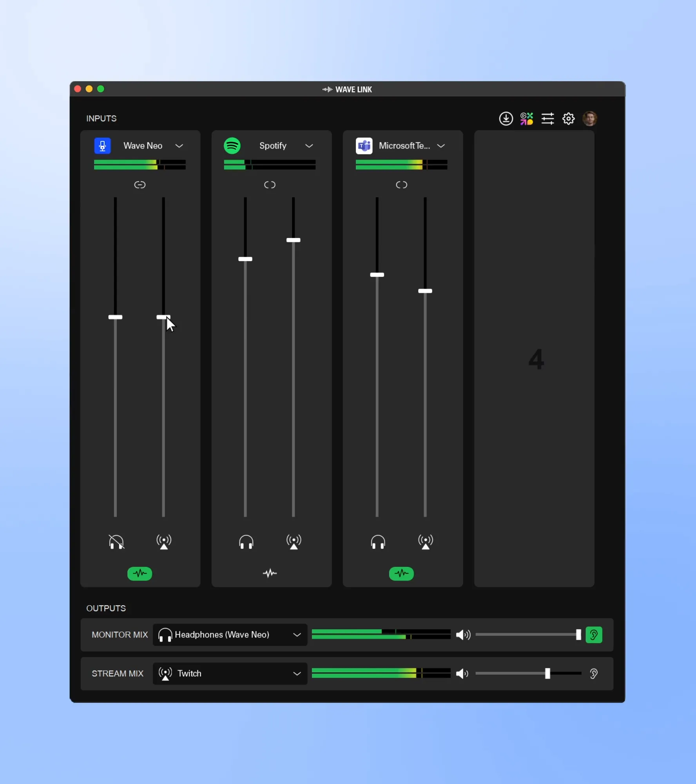The height and width of the screenshot is (784, 696).
Task: Click the Stream Mix volume slider handle
Action: [547, 673]
